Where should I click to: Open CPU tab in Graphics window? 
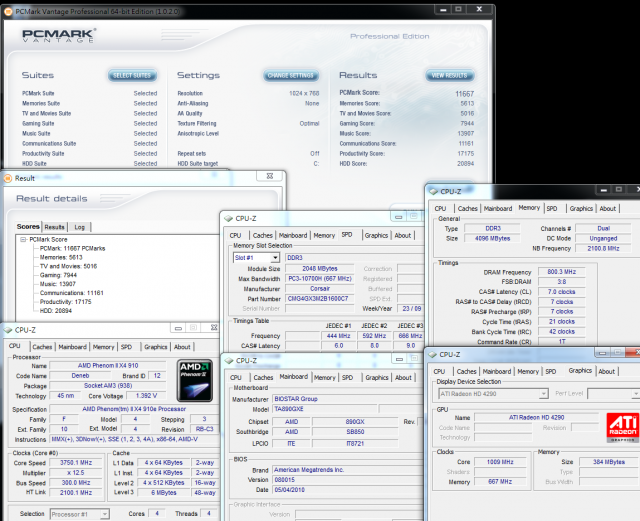pos(439,372)
